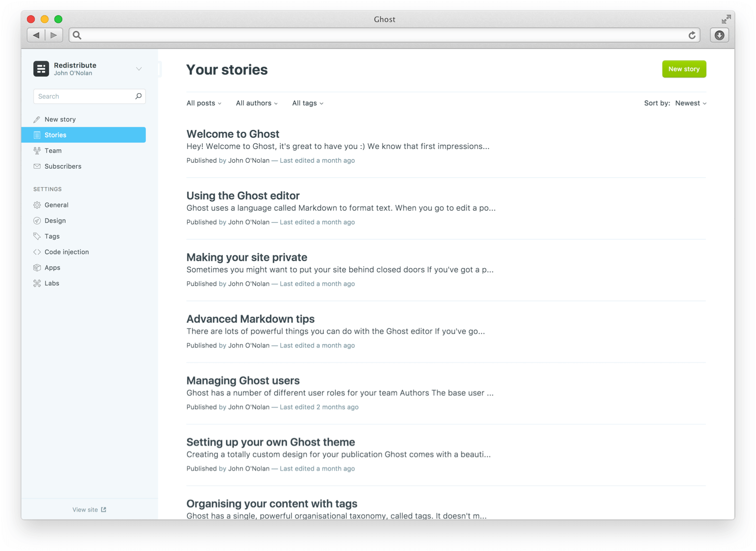This screenshot has width=756, height=551.
Task: Open Stories from the sidebar icon
Action: point(37,135)
